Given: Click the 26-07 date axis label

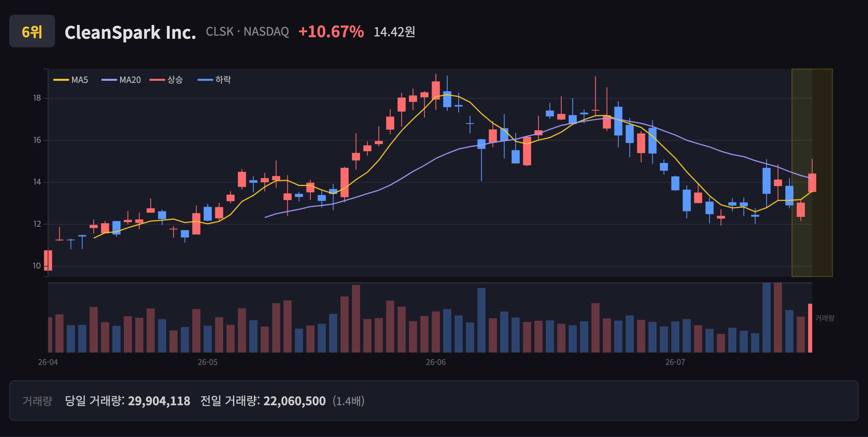Looking at the screenshot, I should tap(675, 362).
